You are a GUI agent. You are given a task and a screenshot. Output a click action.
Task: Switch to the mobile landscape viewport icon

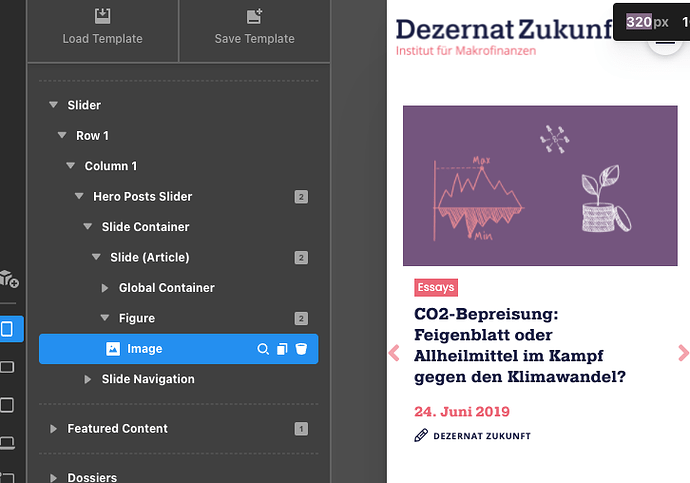pos(7,367)
